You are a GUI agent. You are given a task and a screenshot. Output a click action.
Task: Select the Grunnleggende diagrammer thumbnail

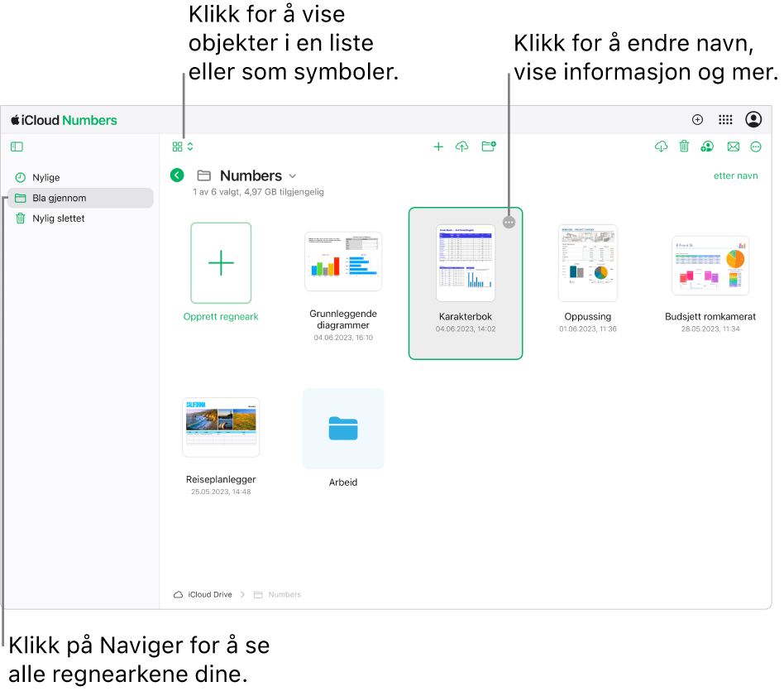pyautogui.click(x=343, y=262)
